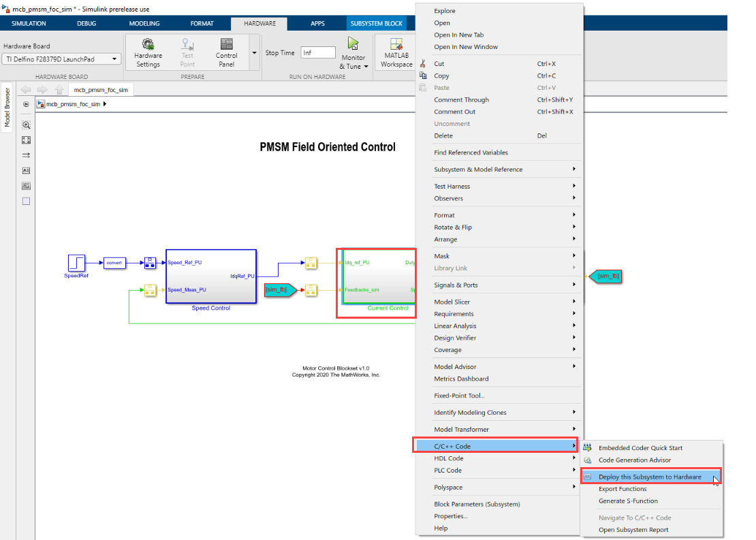The width and height of the screenshot is (756, 540).
Task: Expand the Prepare gallery dropdown arrow
Action: point(254,52)
